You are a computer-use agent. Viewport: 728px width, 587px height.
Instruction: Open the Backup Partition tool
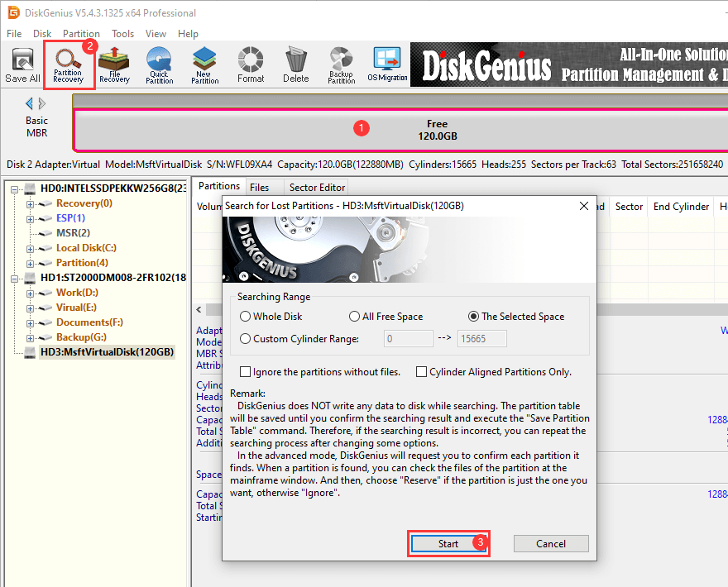(341, 66)
